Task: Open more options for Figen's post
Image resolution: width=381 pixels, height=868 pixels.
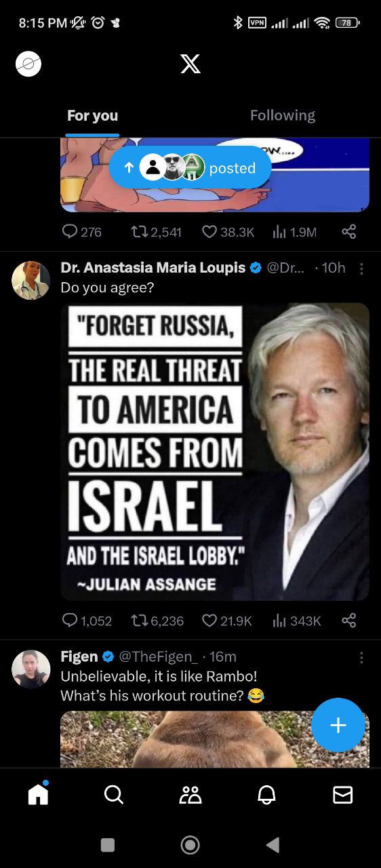Action: (x=361, y=658)
